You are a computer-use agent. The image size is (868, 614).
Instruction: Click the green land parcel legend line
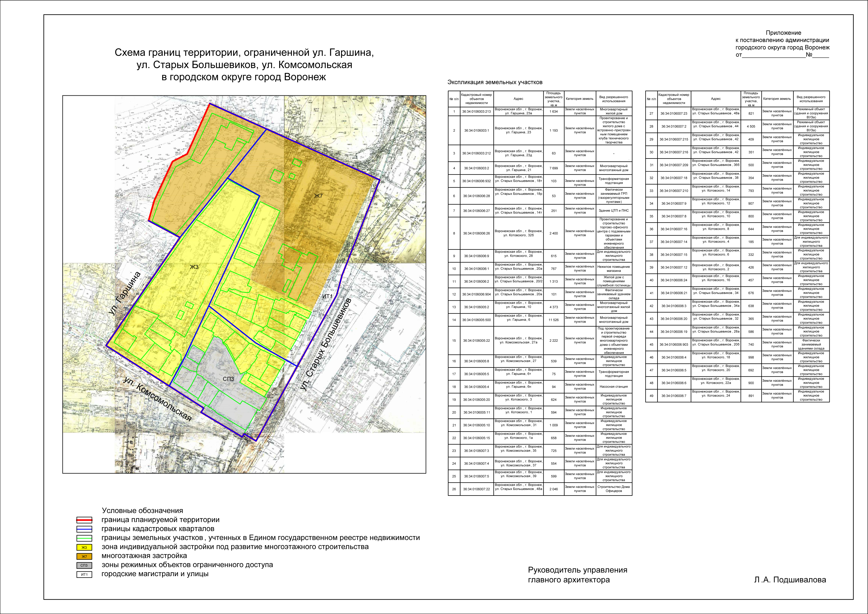click(84, 538)
